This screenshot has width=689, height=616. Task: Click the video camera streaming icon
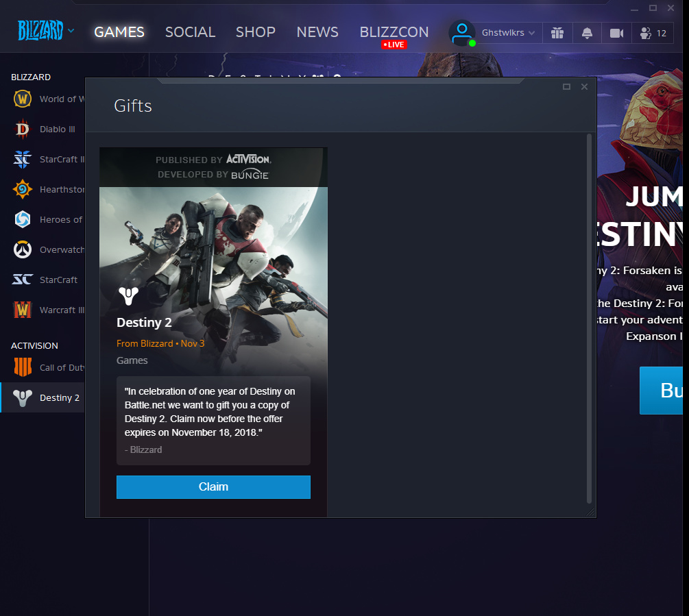[616, 33]
